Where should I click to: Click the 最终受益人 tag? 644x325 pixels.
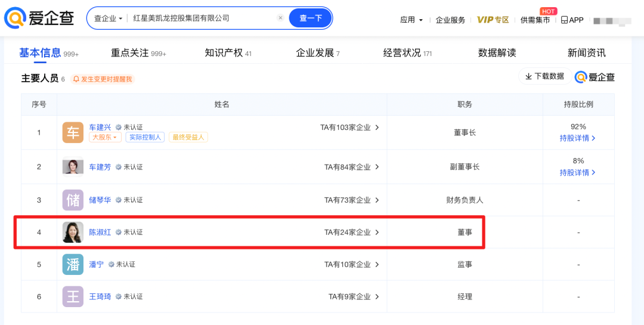click(x=188, y=137)
